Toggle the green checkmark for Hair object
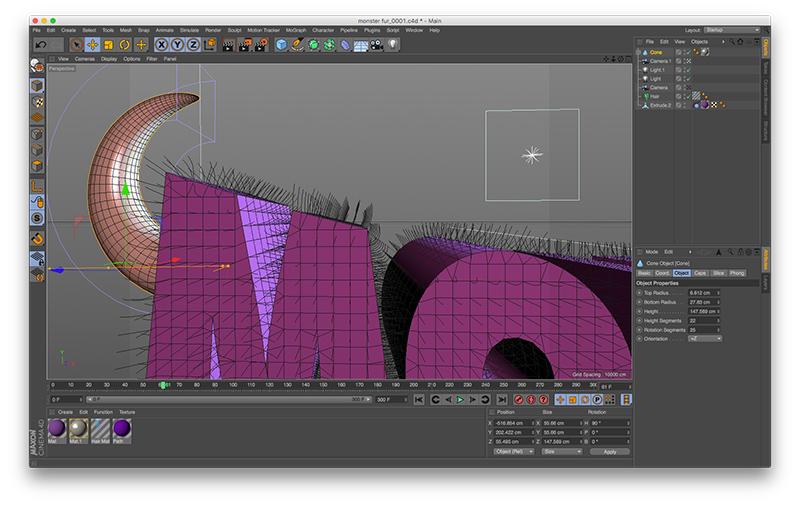Image resolution: width=800 pixels, height=508 pixels. (x=688, y=96)
